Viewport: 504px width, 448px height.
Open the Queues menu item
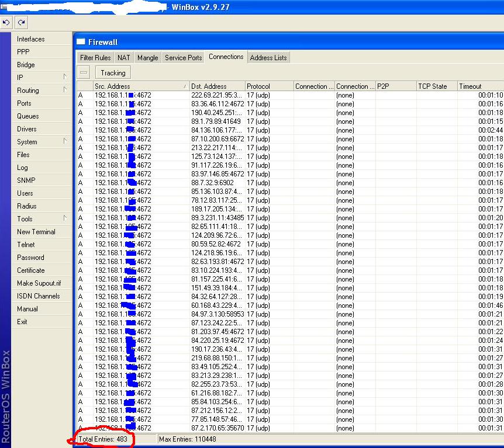[28, 116]
